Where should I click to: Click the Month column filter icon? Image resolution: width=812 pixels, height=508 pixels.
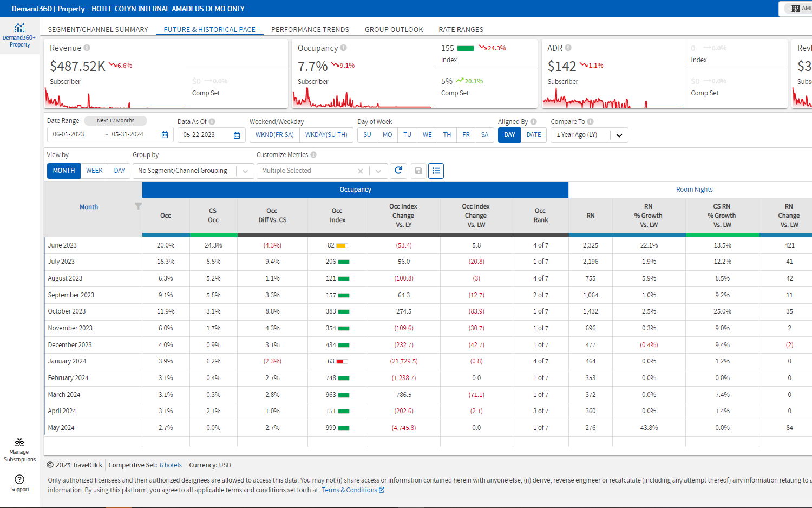coord(138,206)
